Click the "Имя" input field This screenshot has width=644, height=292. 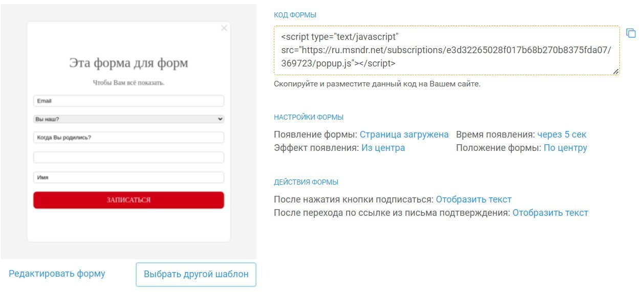coord(128,177)
